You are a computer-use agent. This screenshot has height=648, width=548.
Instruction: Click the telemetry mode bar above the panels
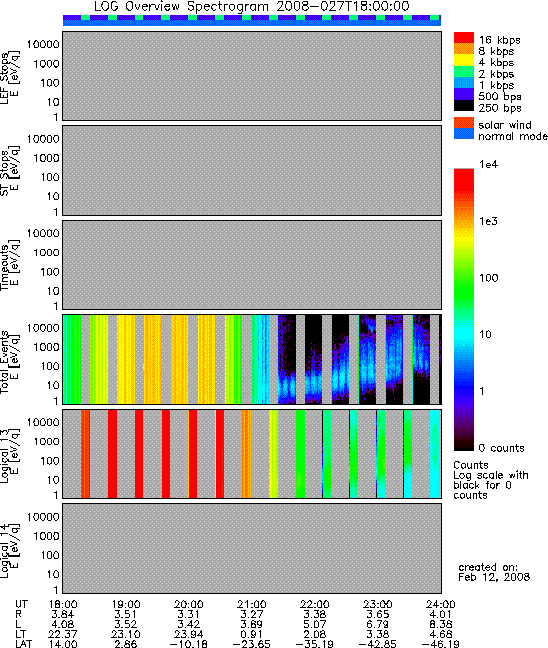pyautogui.click(x=252, y=20)
